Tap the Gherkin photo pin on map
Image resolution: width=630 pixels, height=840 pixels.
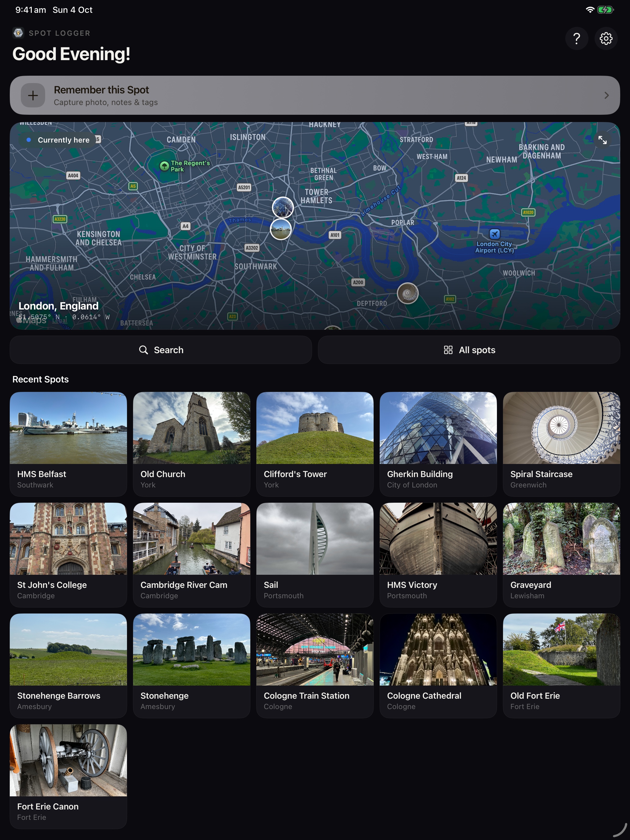[283, 207]
